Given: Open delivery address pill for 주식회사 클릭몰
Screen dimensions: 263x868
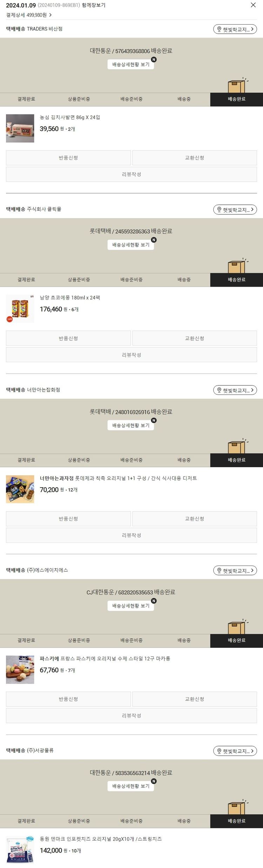Looking at the screenshot, I should coord(235,210).
